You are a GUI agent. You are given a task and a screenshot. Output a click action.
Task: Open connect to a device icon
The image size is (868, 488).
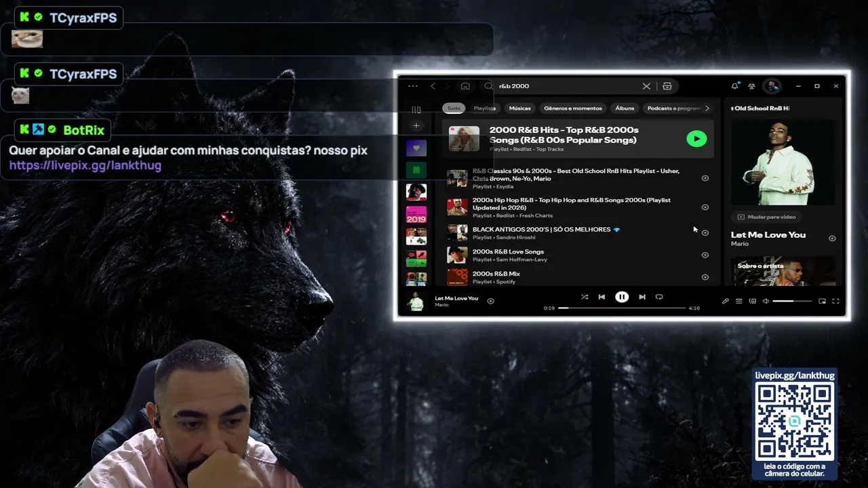click(x=753, y=301)
